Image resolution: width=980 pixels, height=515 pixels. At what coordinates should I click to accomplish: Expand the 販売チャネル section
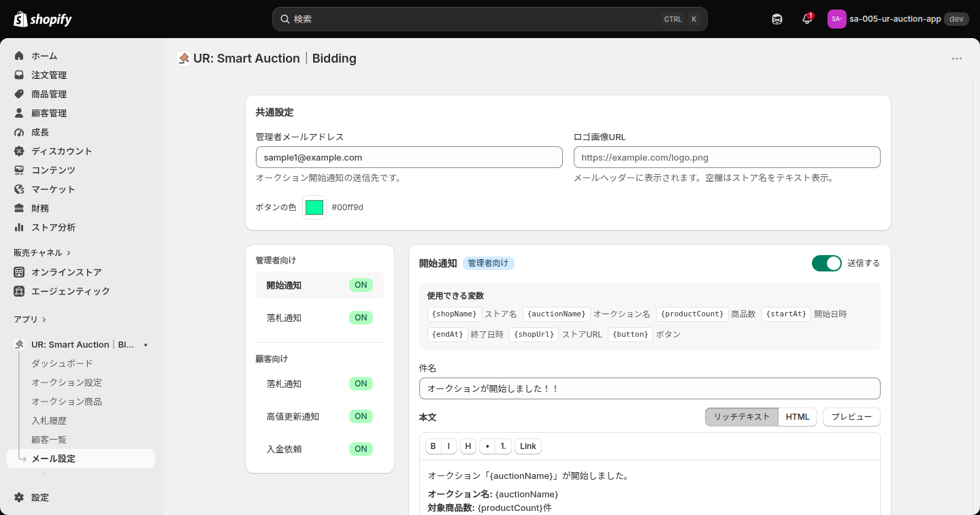pyautogui.click(x=42, y=252)
